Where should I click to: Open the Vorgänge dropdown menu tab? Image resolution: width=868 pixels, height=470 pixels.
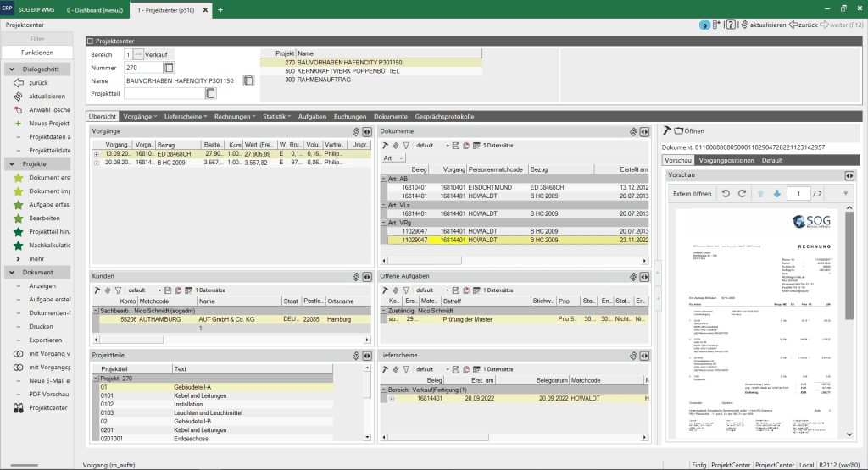[x=140, y=117]
